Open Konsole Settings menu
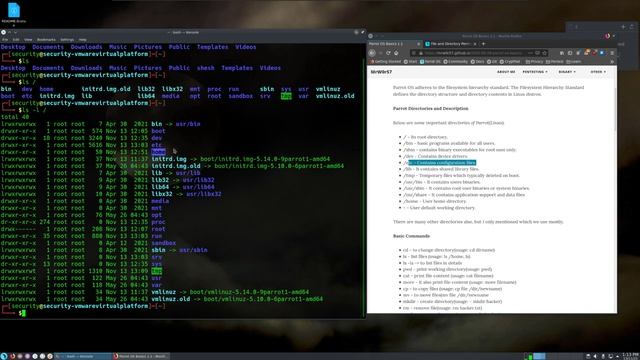 pyautogui.click(x=67, y=40)
